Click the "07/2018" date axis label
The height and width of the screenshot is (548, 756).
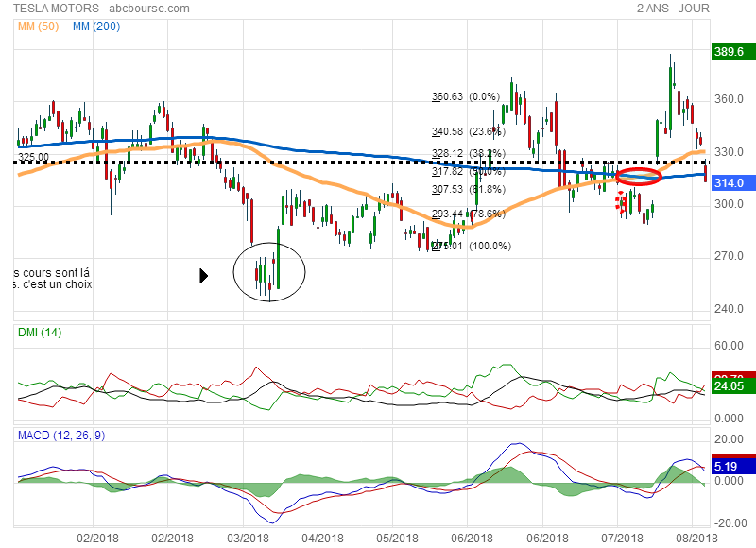point(623,539)
